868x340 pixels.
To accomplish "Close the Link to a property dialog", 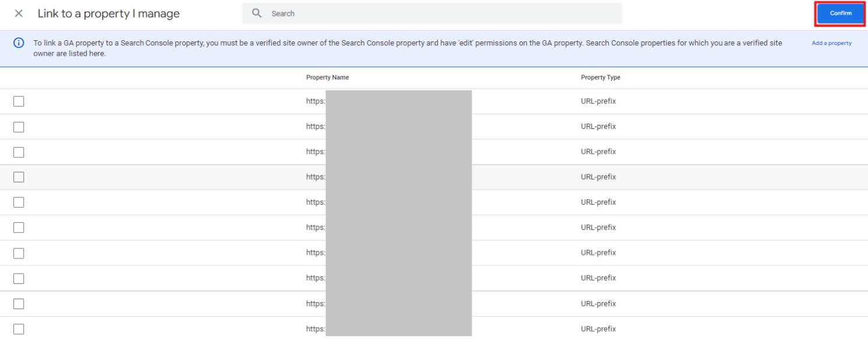I will (x=19, y=13).
